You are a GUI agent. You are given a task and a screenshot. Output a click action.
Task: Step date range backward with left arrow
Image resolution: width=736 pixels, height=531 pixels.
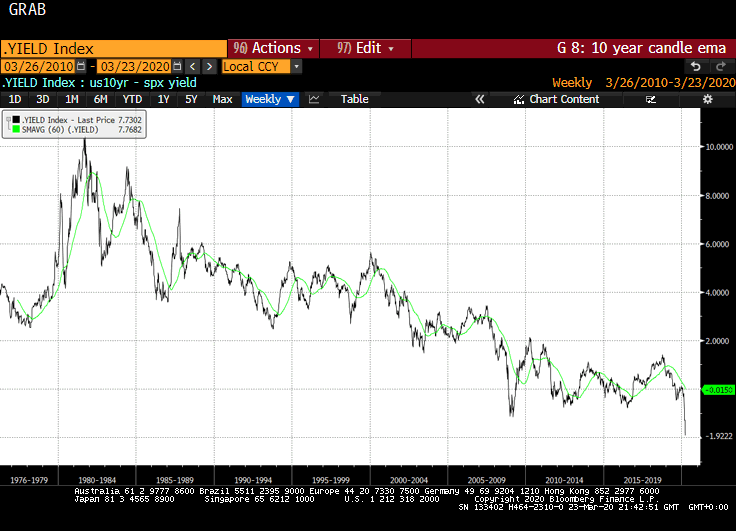[192, 66]
